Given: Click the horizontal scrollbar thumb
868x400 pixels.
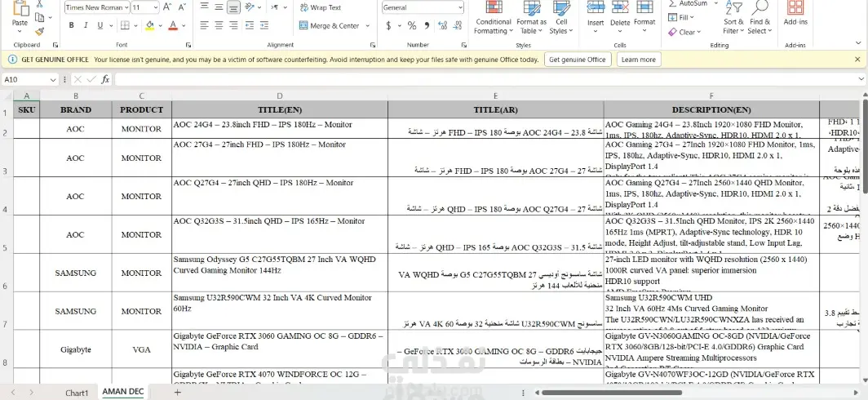Looking at the screenshot, I should [612, 393].
